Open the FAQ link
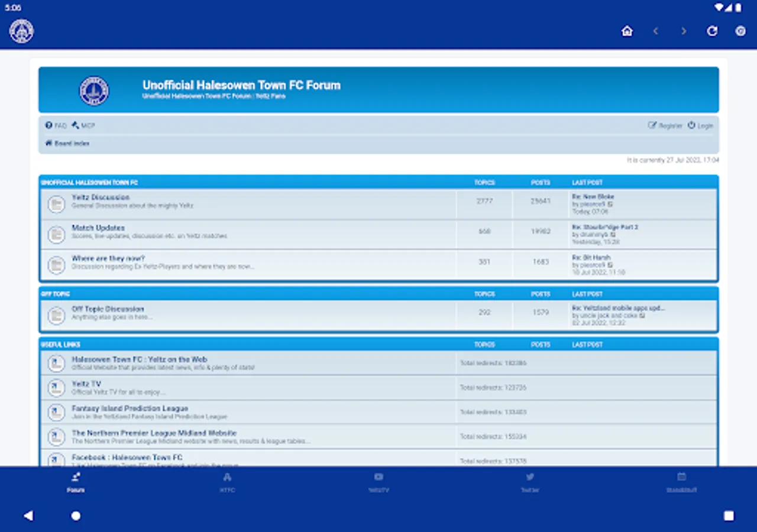Screen dimensions: 757x532 [56, 125]
